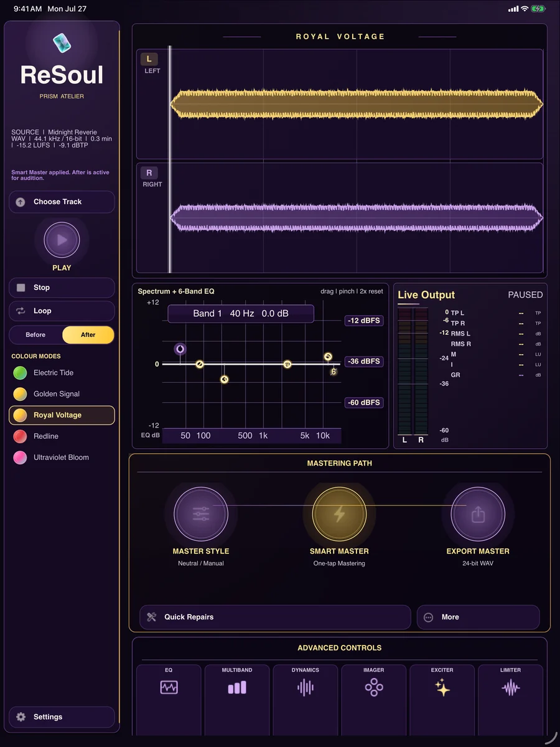Select EQ band 2 node on zero line

tap(200, 364)
